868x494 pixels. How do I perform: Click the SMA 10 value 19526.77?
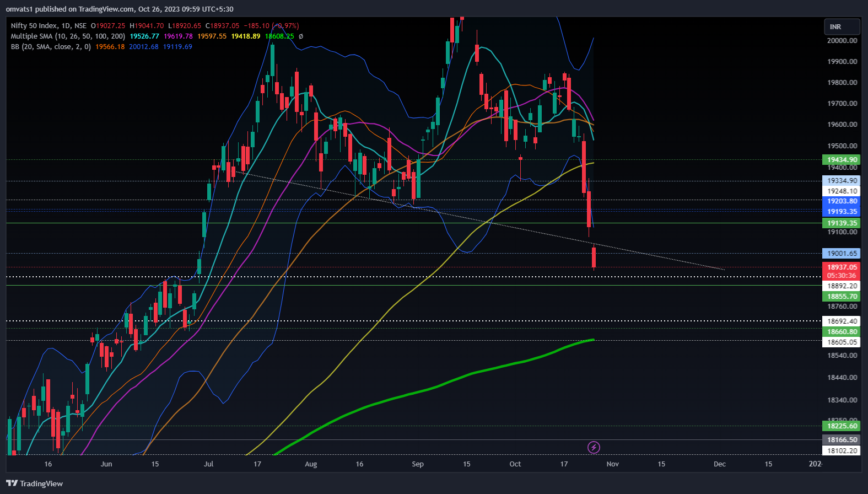pos(144,36)
